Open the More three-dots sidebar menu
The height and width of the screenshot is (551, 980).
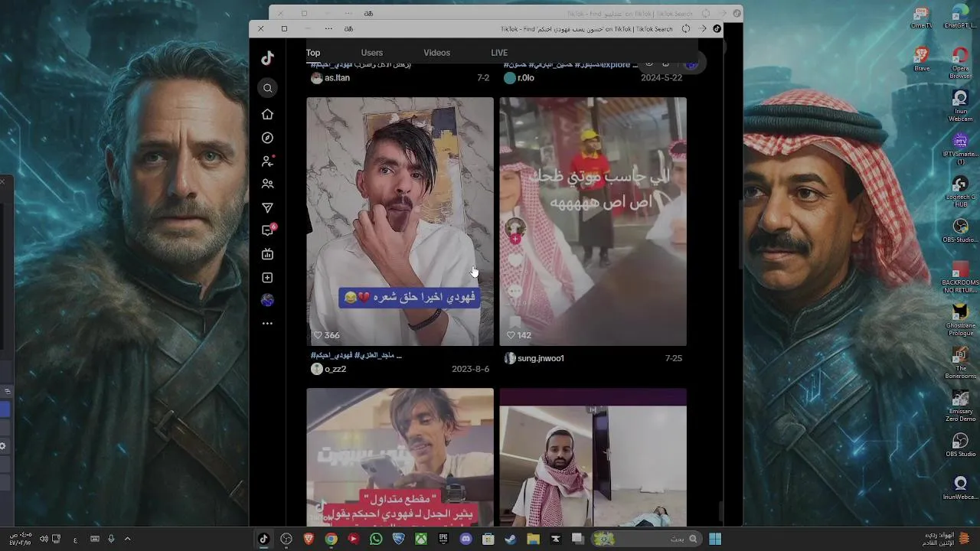[267, 324]
